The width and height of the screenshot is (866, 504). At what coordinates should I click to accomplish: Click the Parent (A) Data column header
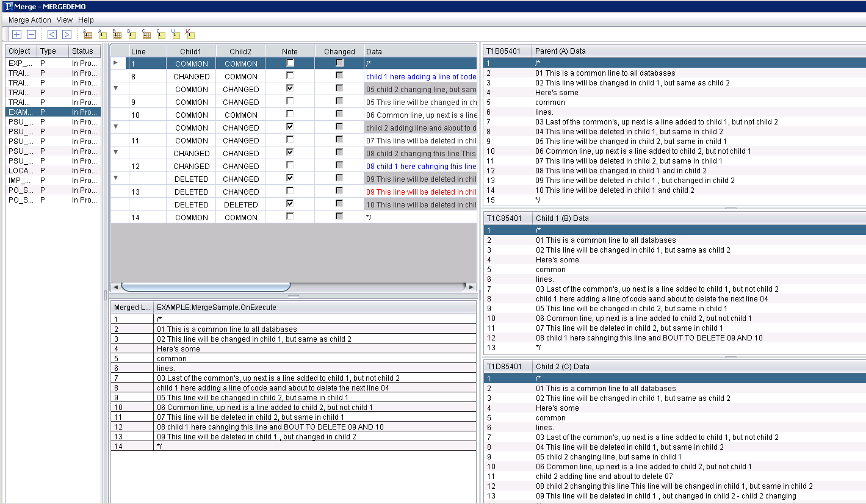click(x=698, y=51)
